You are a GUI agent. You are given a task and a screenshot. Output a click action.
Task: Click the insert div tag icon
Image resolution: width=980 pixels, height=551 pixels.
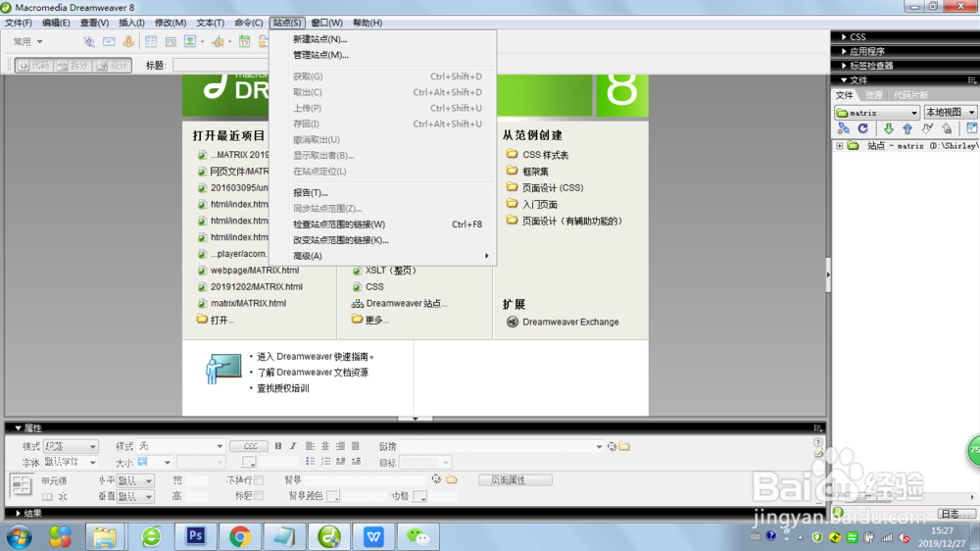[170, 42]
